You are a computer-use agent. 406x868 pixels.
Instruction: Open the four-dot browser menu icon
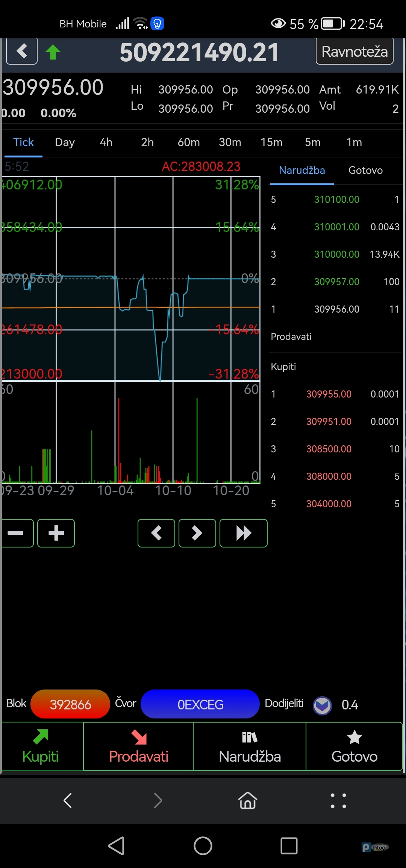[338, 801]
